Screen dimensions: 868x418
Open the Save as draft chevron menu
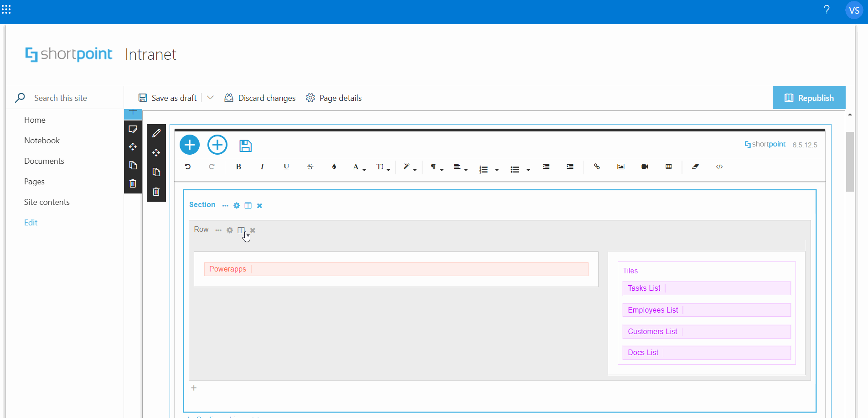tap(210, 98)
